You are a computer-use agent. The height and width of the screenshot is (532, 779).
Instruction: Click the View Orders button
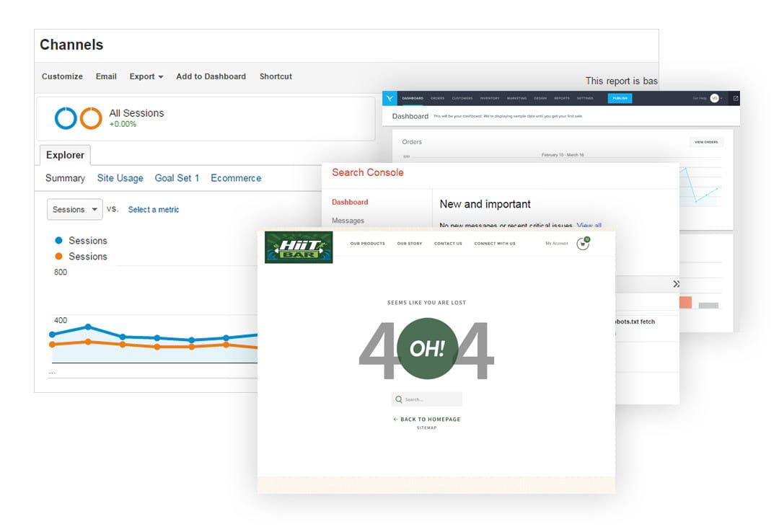705,141
